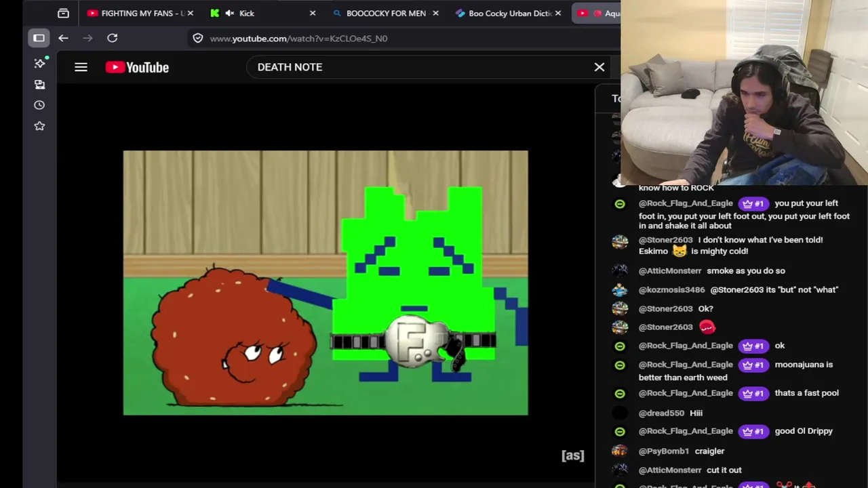Click the #1 badge on "good Ol Drippy"
Screen dimensions: 868x488
point(753,431)
